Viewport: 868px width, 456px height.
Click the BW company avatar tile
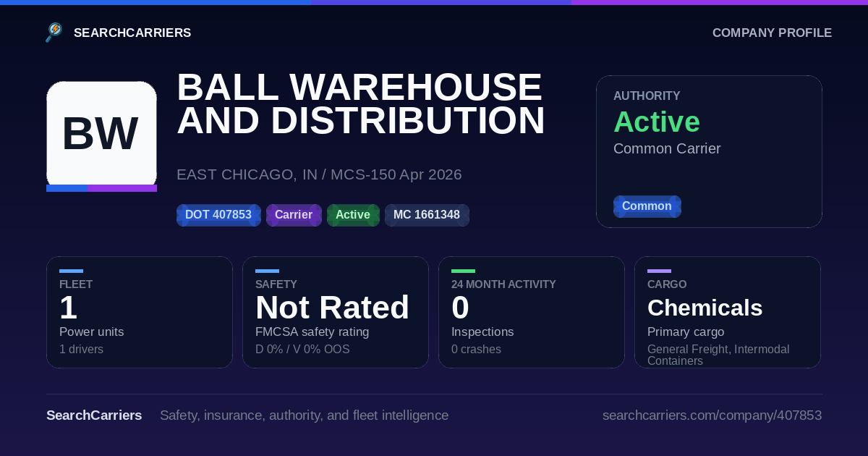pyautogui.click(x=101, y=136)
